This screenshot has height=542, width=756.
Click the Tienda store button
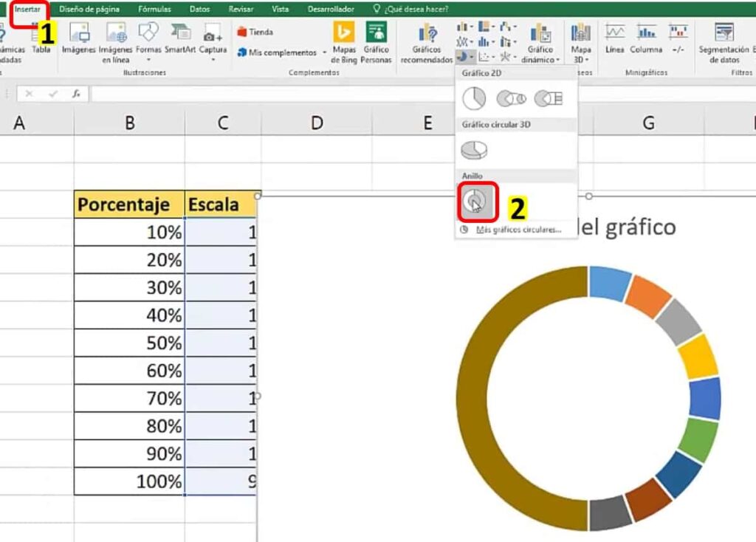tap(255, 32)
